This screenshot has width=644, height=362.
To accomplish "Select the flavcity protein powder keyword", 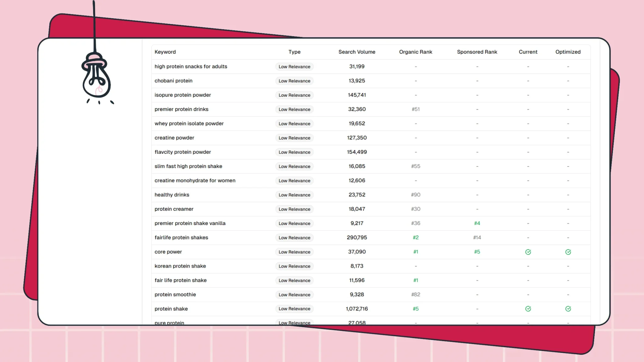I will (182, 152).
